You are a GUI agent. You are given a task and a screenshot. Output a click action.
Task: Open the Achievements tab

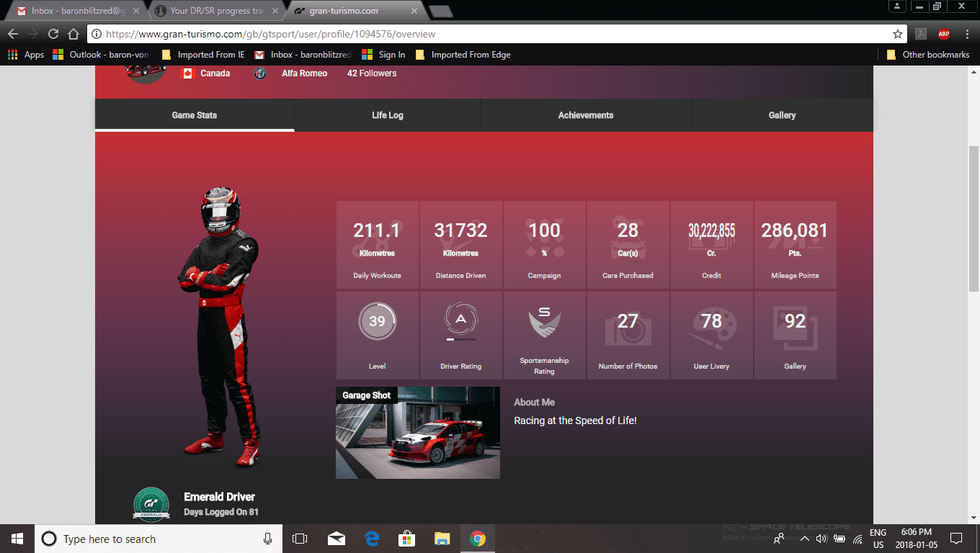click(x=585, y=115)
